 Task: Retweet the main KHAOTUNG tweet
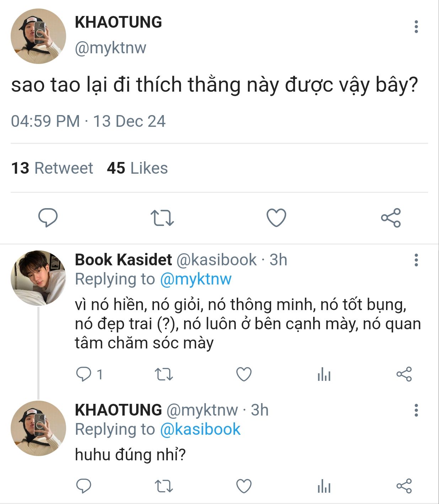162,217
